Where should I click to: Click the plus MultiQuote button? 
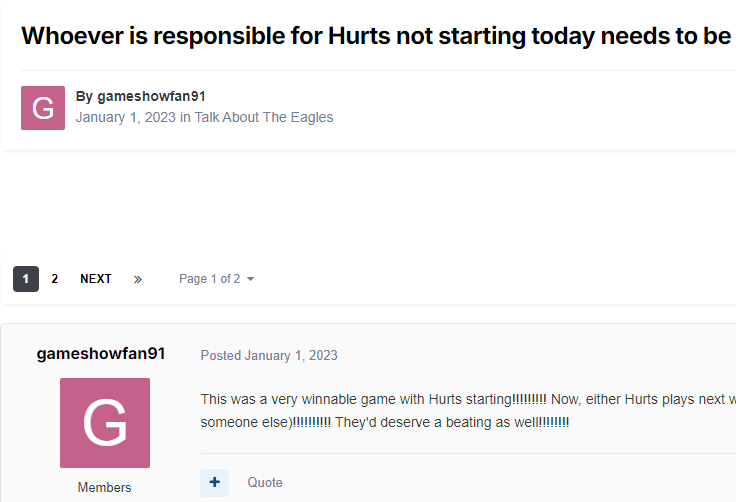click(x=215, y=482)
